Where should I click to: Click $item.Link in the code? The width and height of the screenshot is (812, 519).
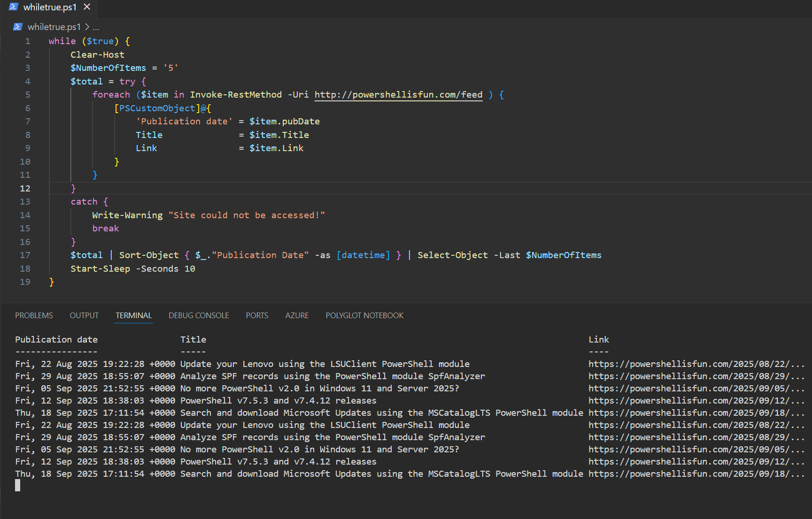click(277, 148)
